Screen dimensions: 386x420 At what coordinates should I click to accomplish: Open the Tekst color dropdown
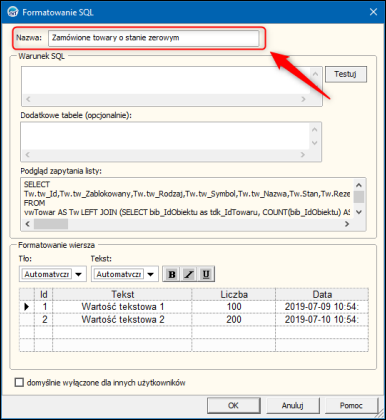[x=151, y=274]
